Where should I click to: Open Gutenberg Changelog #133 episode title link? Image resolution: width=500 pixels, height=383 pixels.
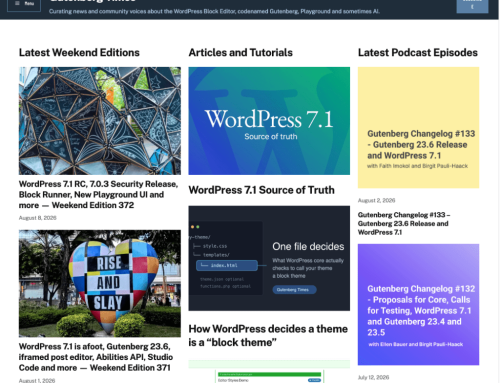tap(404, 224)
